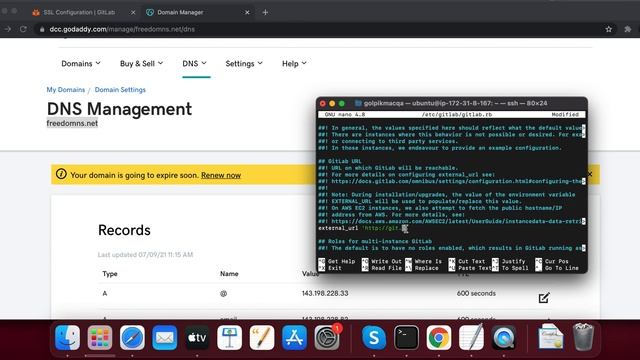Open a new browser tab

point(265,12)
